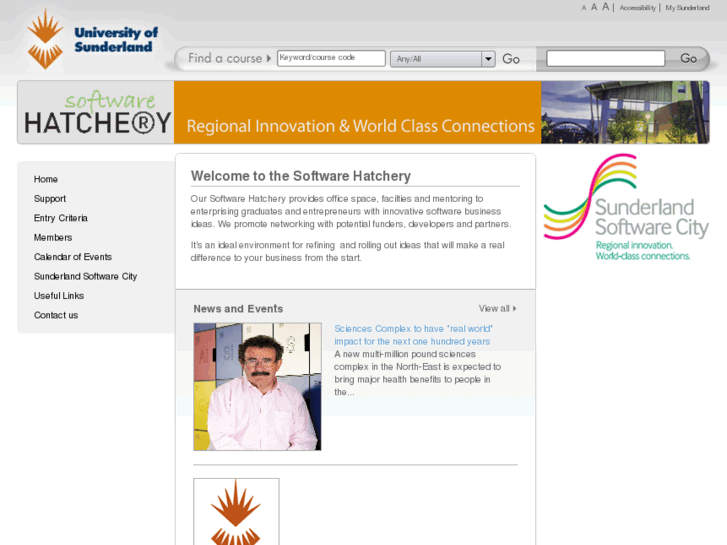Image resolution: width=727 pixels, height=545 pixels.
Task: Open the Any/All course dropdown
Action: point(443,59)
